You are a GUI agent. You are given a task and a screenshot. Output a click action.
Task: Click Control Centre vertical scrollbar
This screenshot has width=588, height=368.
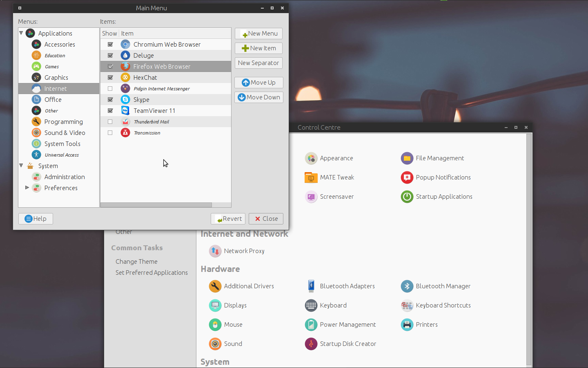[529, 249]
